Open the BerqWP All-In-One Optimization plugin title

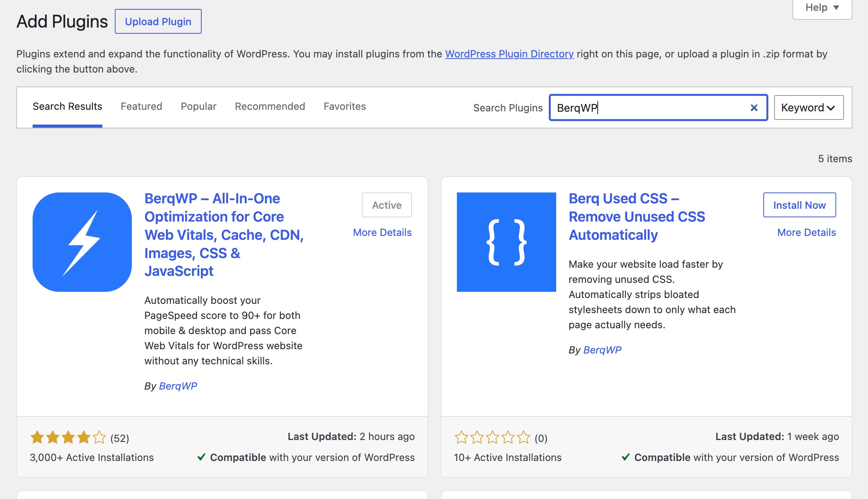pos(224,235)
